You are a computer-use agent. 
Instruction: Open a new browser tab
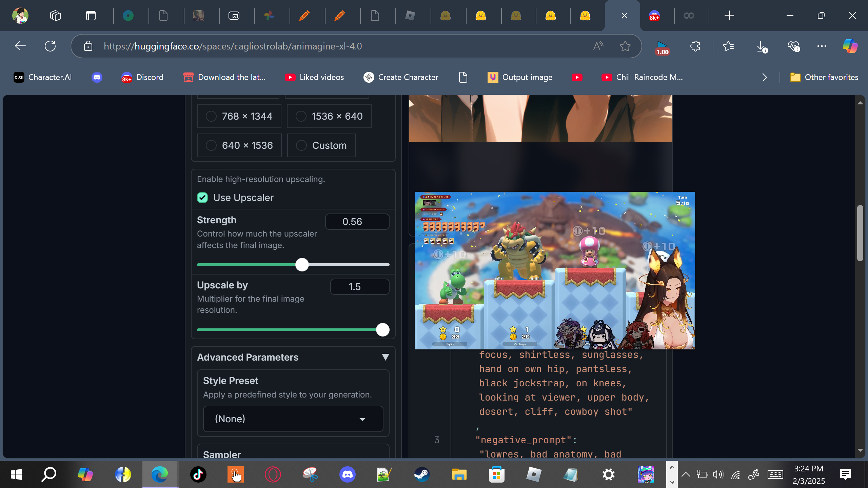(x=729, y=16)
